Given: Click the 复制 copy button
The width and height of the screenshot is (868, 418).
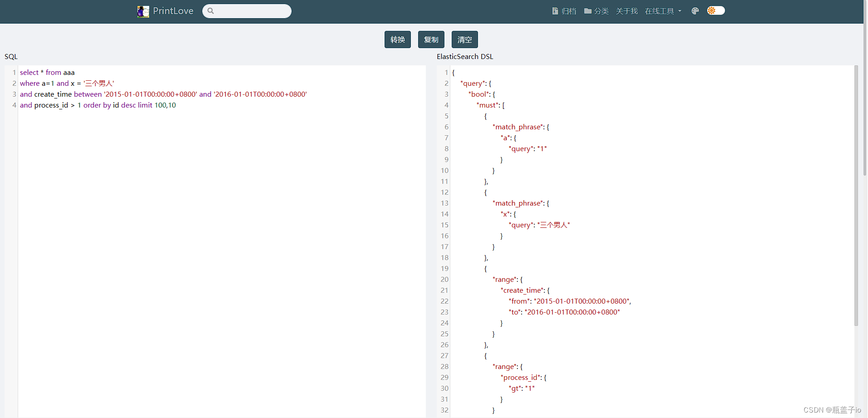Looking at the screenshot, I should click(431, 39).
